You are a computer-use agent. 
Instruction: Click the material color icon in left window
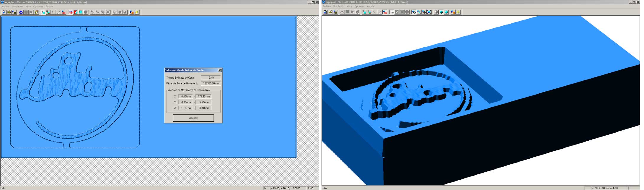point(132,12)
